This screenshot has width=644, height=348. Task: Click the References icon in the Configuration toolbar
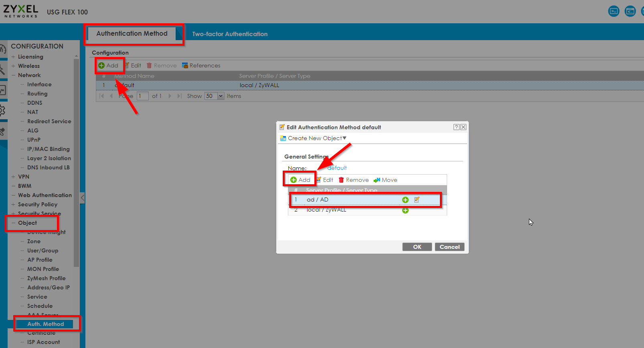[x=185, y=65]
